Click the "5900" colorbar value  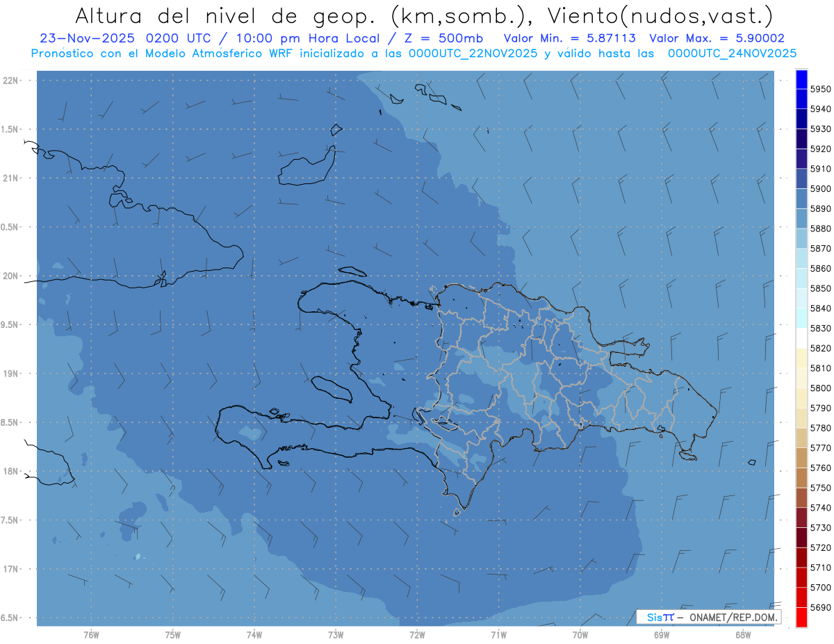point(820,189)
